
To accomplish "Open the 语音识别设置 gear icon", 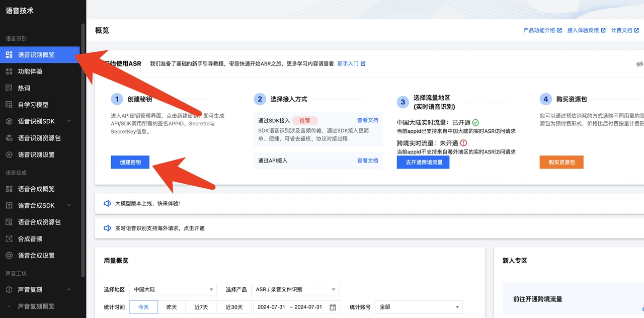I will (x=9, y=154).
